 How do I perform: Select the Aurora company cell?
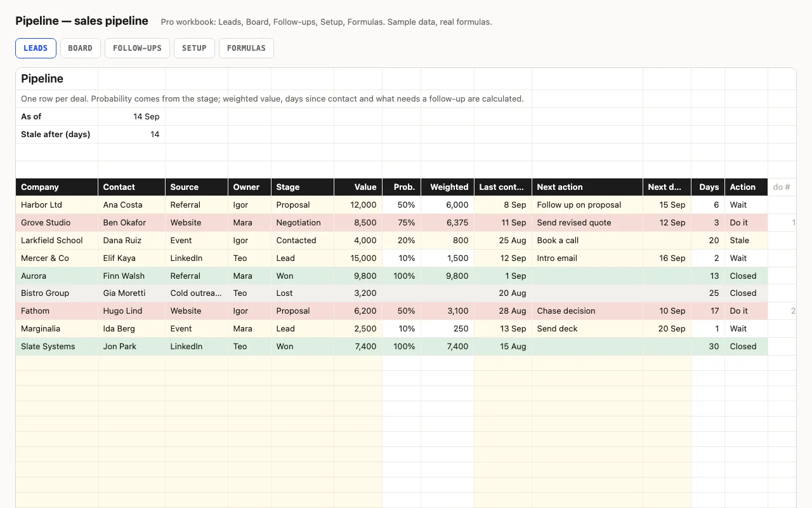(x=57, y=276)
